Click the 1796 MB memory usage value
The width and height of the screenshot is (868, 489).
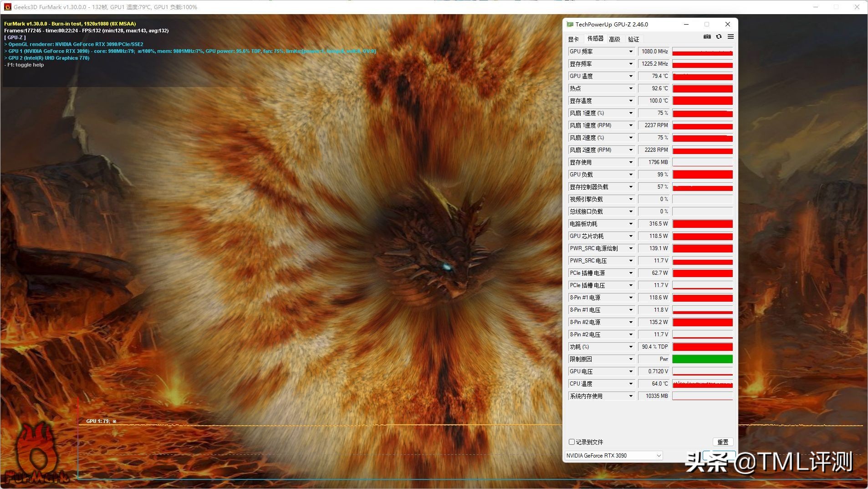[654, 162]
